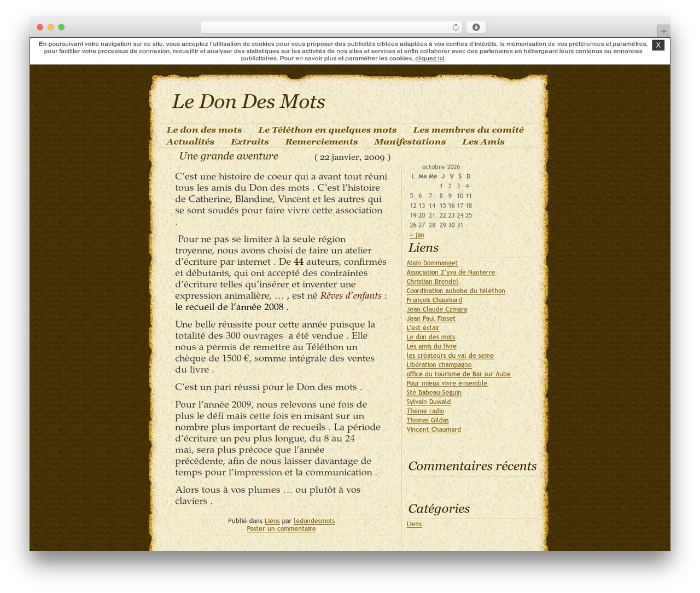Visit the 'Thème radio' link
The width and height of the screenshot is (700, 593).
coord(425,412)
